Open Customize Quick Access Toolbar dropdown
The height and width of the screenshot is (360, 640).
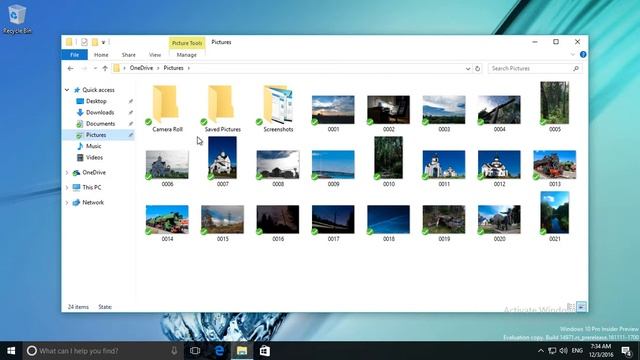coord(104,42)
